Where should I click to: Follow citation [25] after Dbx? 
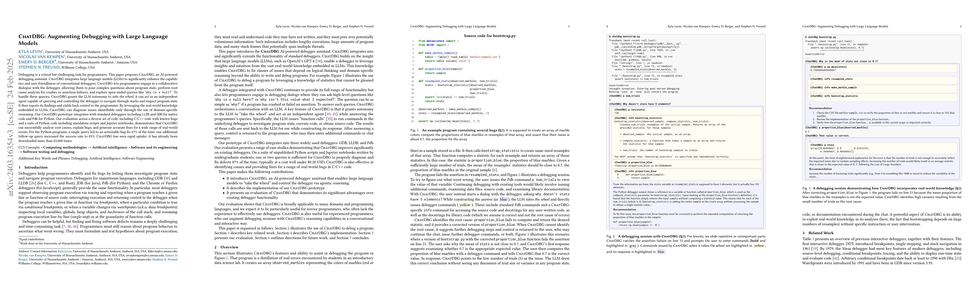point(957,258)
